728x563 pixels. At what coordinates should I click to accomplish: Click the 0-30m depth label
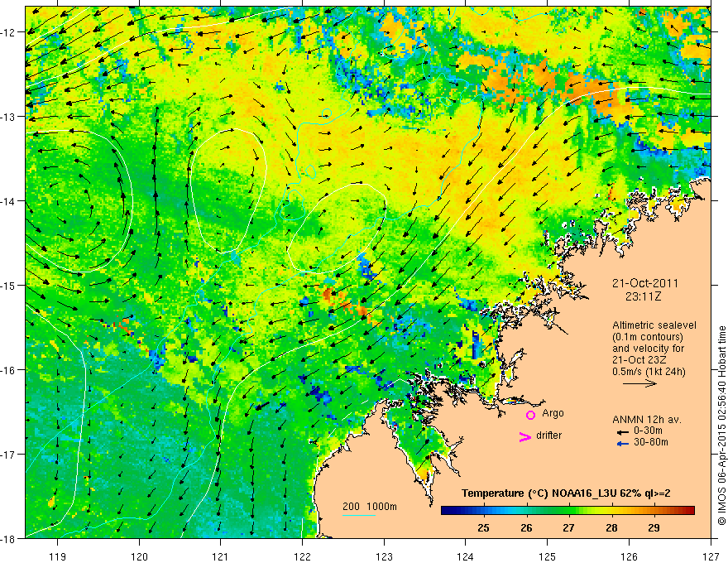pyautogui.click(x=648, y=431)
